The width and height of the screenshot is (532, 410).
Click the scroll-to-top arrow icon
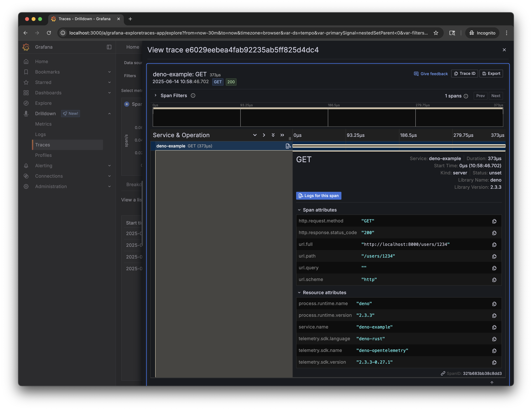coord(492,383)
